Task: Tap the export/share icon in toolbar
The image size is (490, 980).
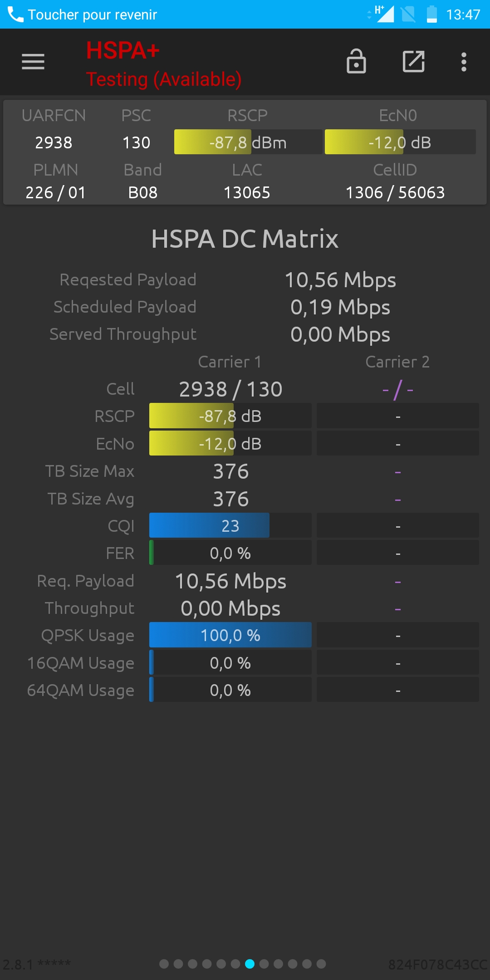Action: coord(414,61)
